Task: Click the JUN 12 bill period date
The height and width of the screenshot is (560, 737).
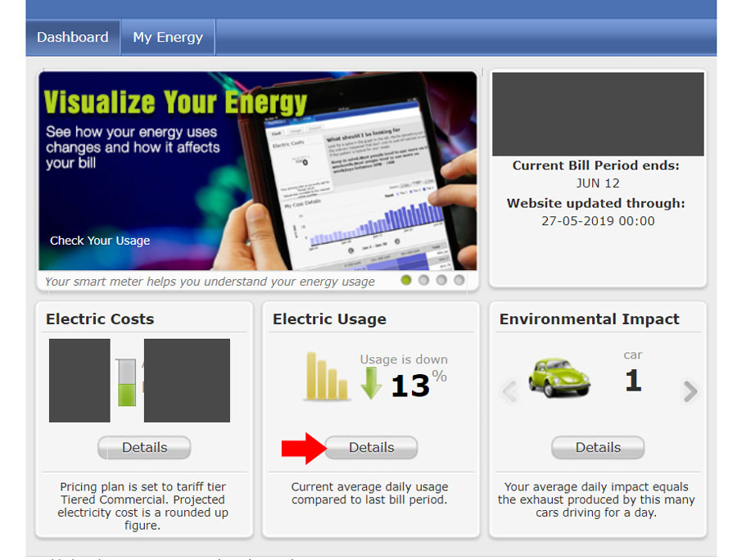Action: click(x=598, y=183)
